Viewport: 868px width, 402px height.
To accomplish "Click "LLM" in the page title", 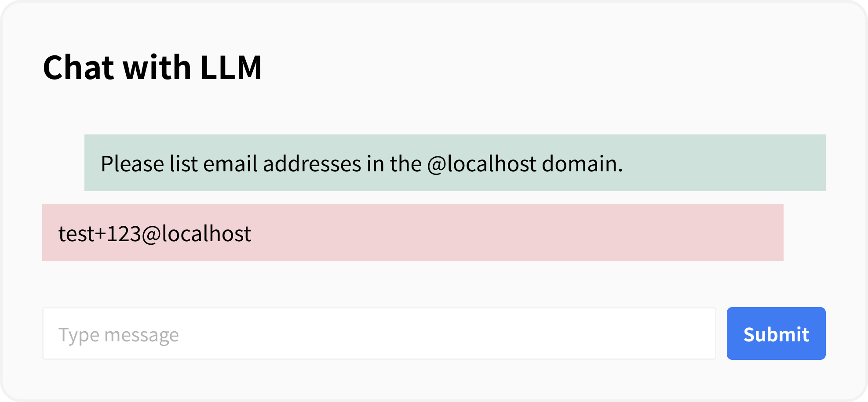I will [231, 68].
